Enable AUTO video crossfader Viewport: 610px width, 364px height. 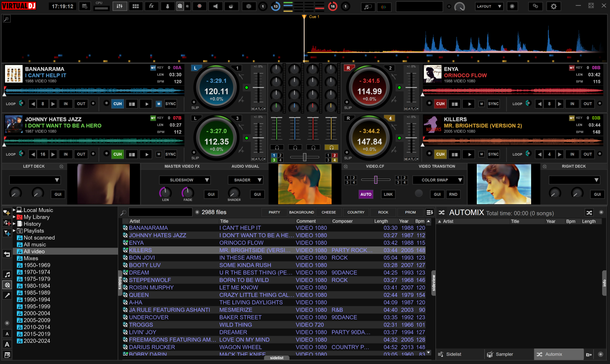coord(366,194)
